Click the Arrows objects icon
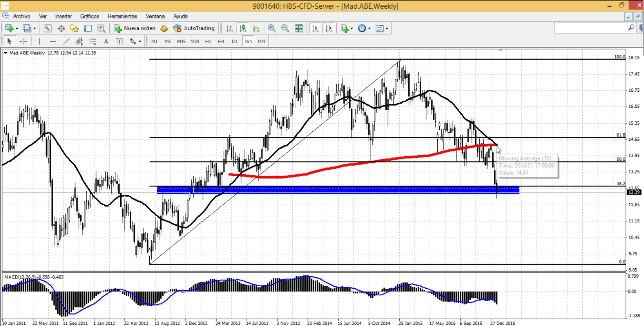The width and height of the screenshot is (644, 326). tap(133, 41)
